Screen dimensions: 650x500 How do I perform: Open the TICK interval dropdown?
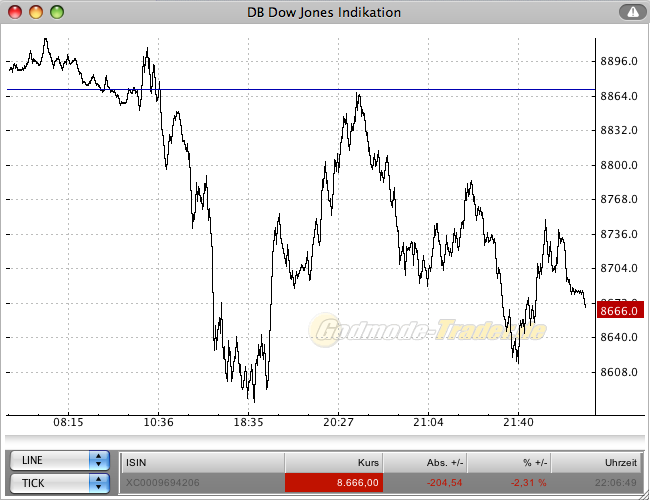[59, 483]
